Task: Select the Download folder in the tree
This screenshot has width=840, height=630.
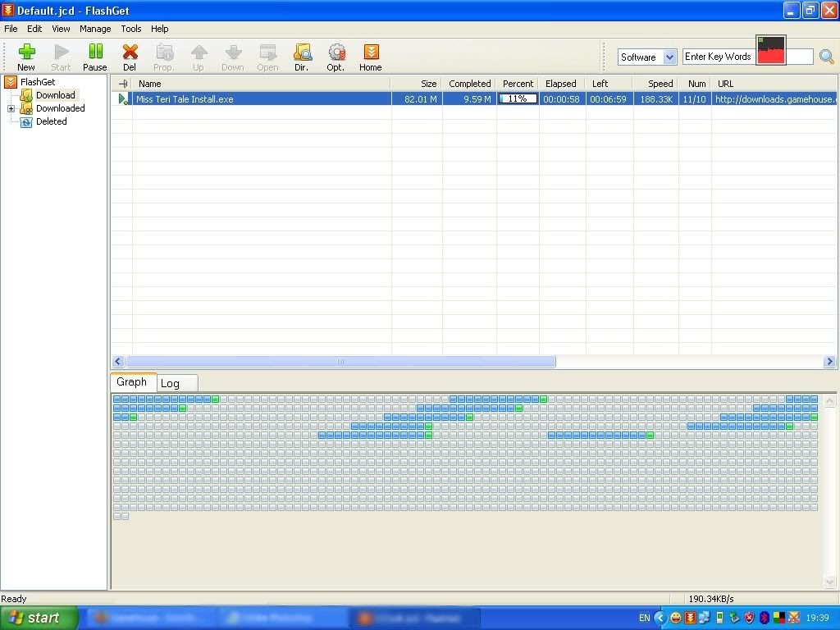Action: pyautogui.click(x=56, y=95)
